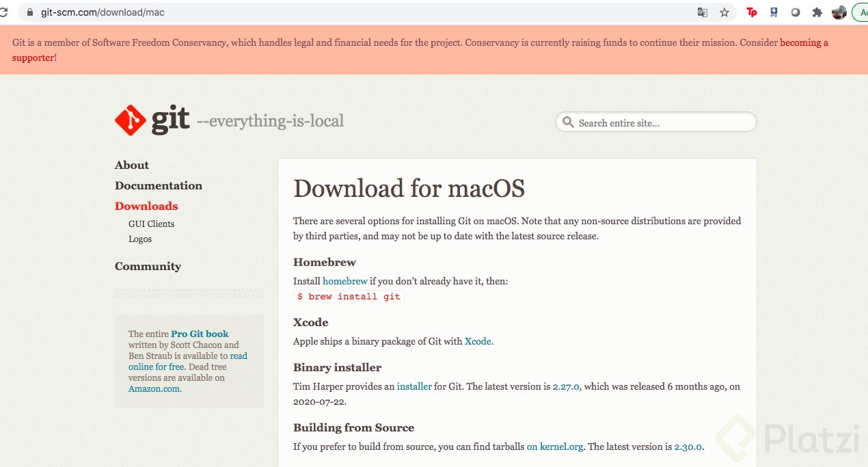The image size is (868, 467).
Task: Click the '--everything-is-local' tagline
Action: [271, 121]
